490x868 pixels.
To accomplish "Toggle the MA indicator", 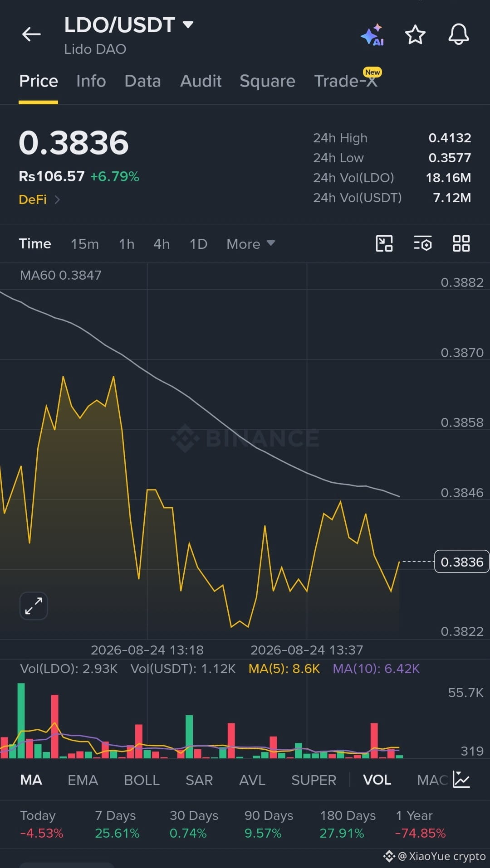I will (31, 780).
